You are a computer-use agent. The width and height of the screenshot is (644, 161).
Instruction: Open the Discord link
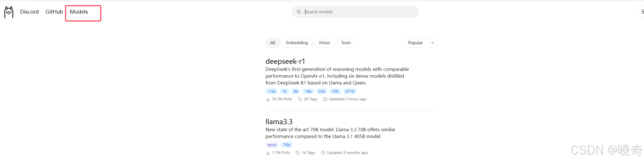(29, 12)
